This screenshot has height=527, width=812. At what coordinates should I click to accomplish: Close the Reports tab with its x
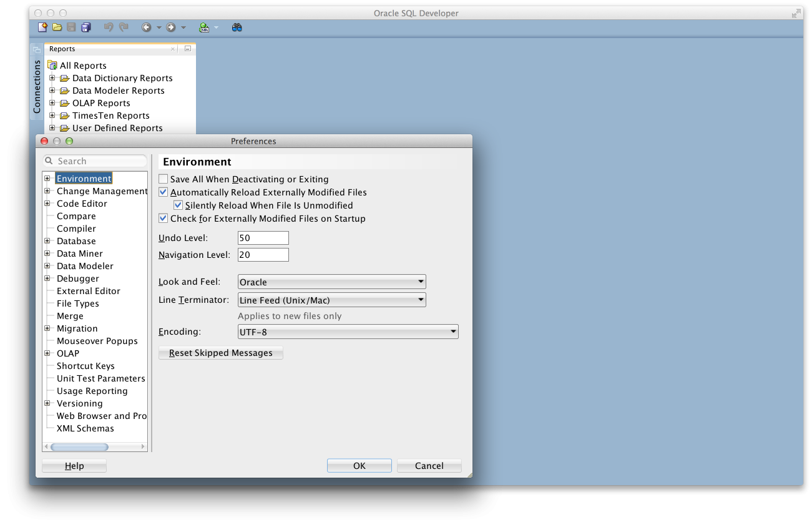click(173, 49)
